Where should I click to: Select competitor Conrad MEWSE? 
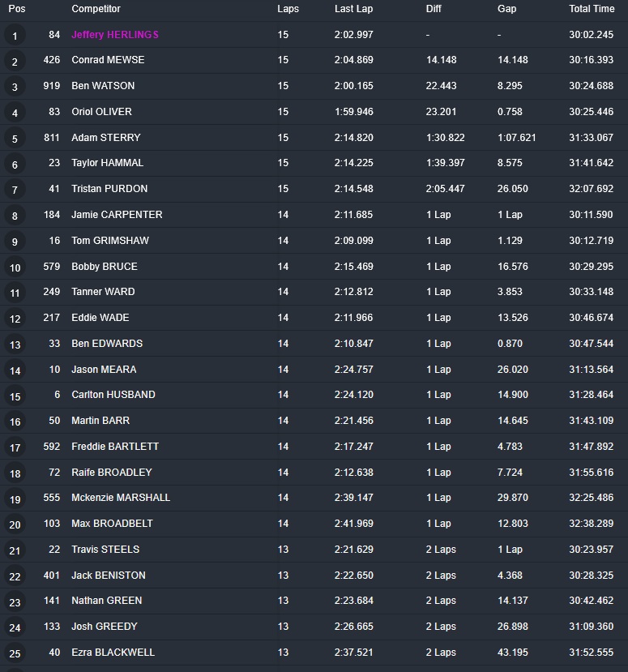108,60
